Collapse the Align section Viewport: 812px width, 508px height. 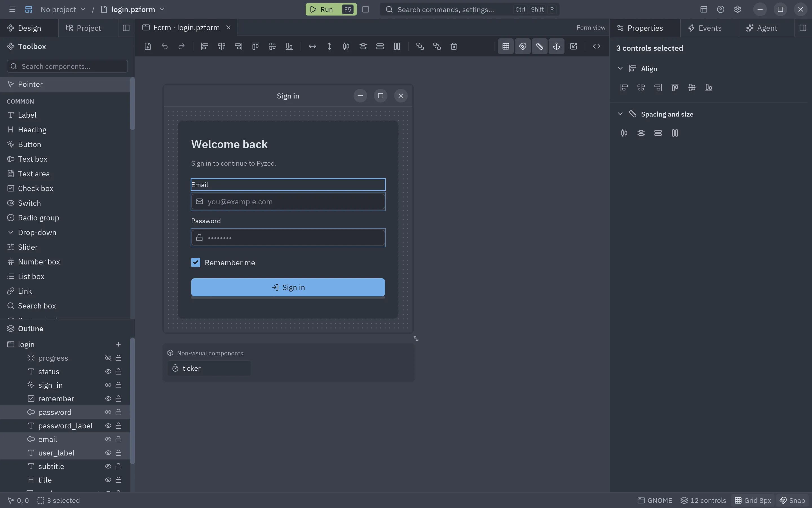click(620, 69)
